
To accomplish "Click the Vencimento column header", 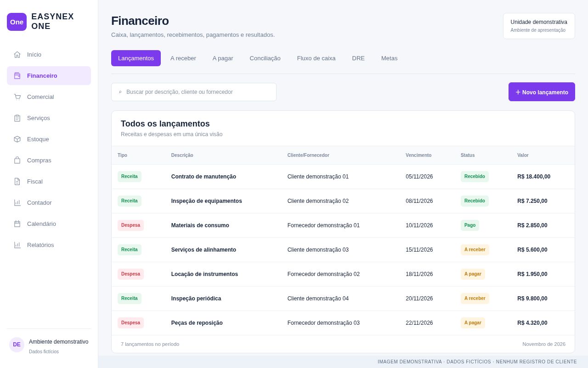I will coord(418,155).
